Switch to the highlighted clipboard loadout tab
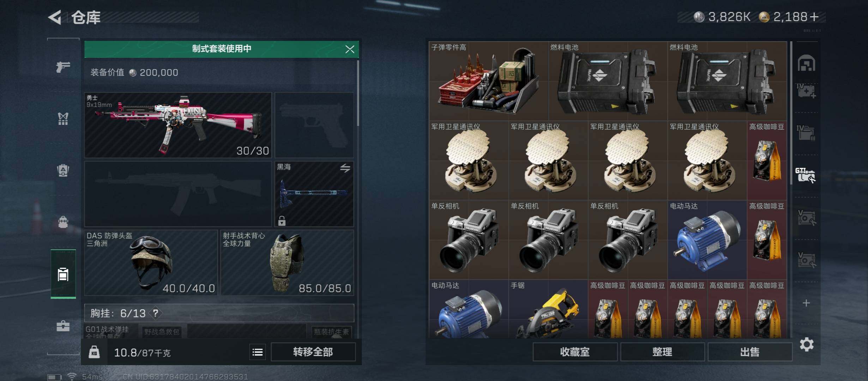This screenshot has height=381, width=868. point(63,274)
